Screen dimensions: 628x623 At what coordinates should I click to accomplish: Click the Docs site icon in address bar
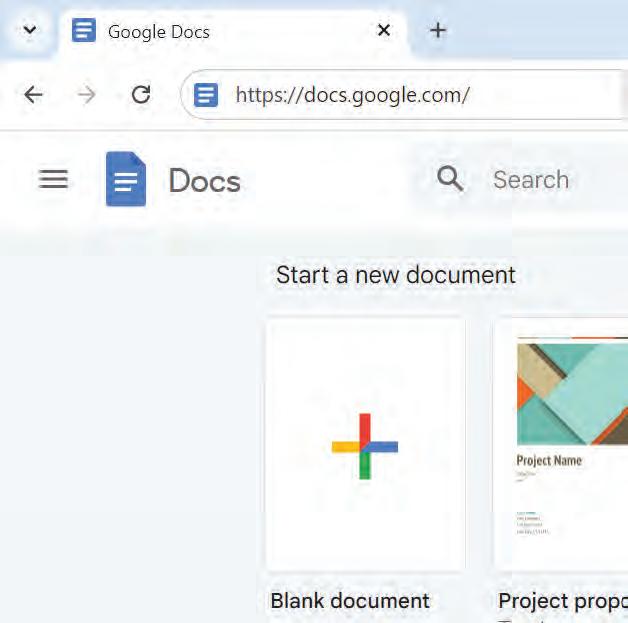tap(206, 95)
